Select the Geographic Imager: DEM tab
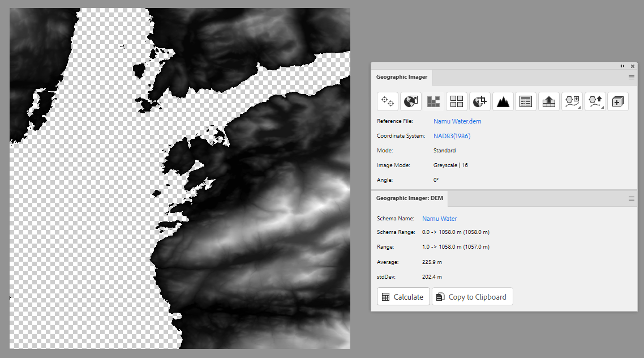 point(410,198)
